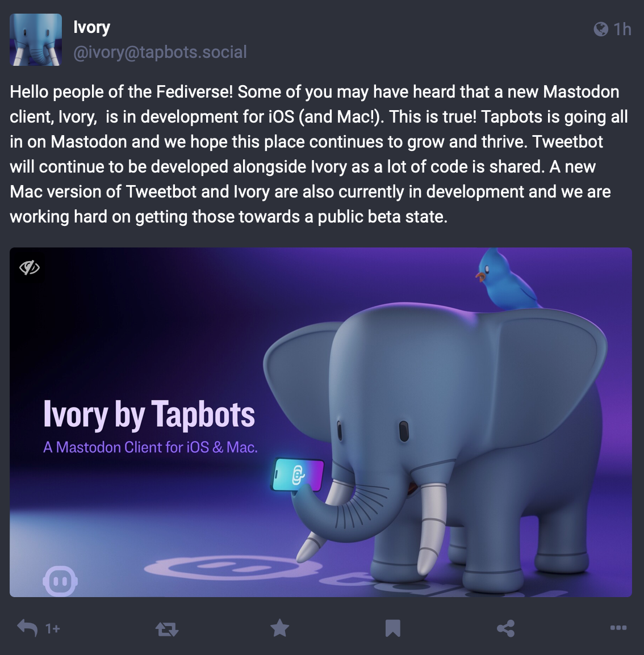Expand the post by clicking its body text
Screen dimensions: 644x655
319,154
